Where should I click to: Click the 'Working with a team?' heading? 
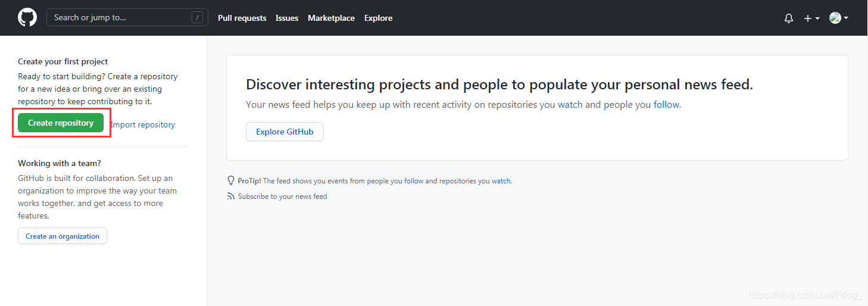[x=60, y=163]
